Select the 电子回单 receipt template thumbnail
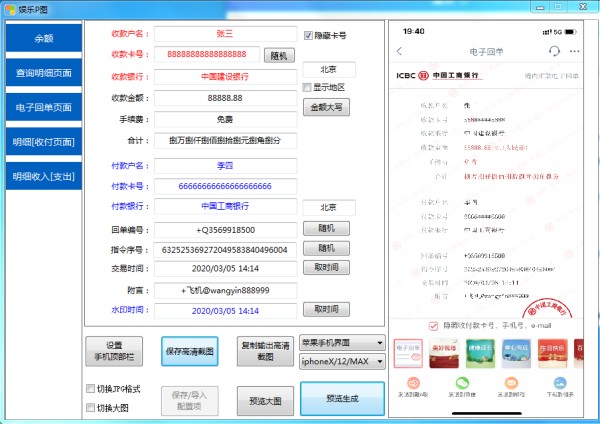Viewport: 600px width, 424px height. pos(408,353)
